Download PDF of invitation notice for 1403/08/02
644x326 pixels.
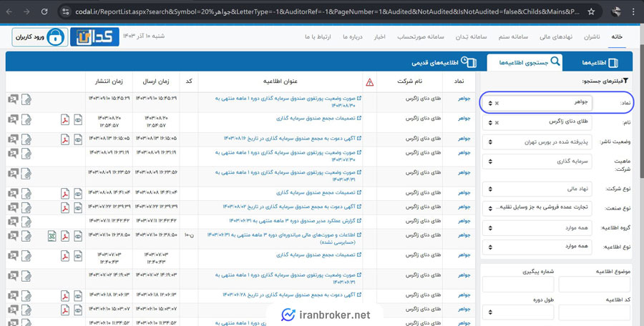click(65, 208)
